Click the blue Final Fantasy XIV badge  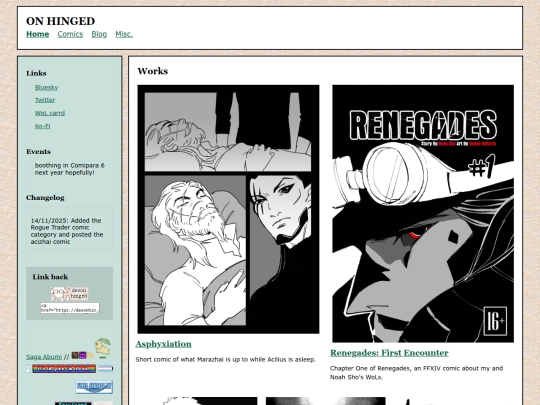[94, 387]
